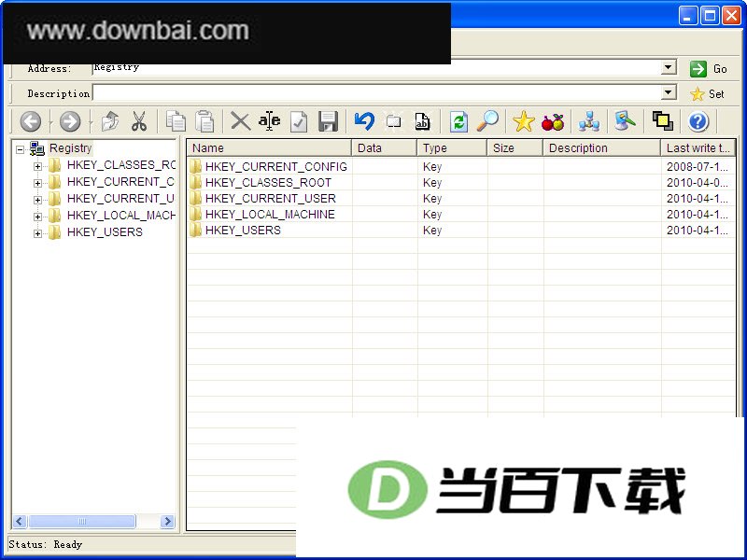
Task: Click the Forward navigation arrow icon
Action: click(x=70, y=121)
